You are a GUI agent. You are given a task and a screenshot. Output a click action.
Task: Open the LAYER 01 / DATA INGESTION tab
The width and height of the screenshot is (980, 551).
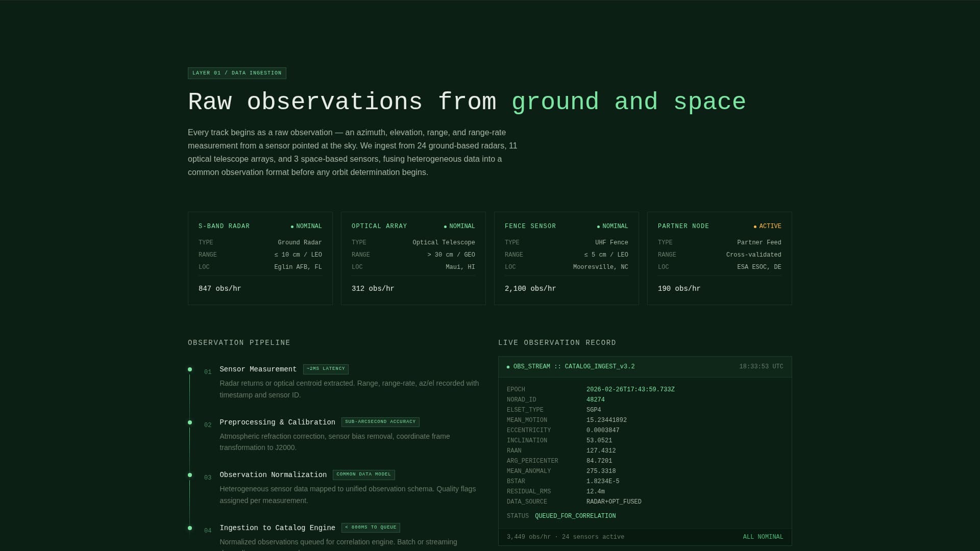tap(237, 73)
